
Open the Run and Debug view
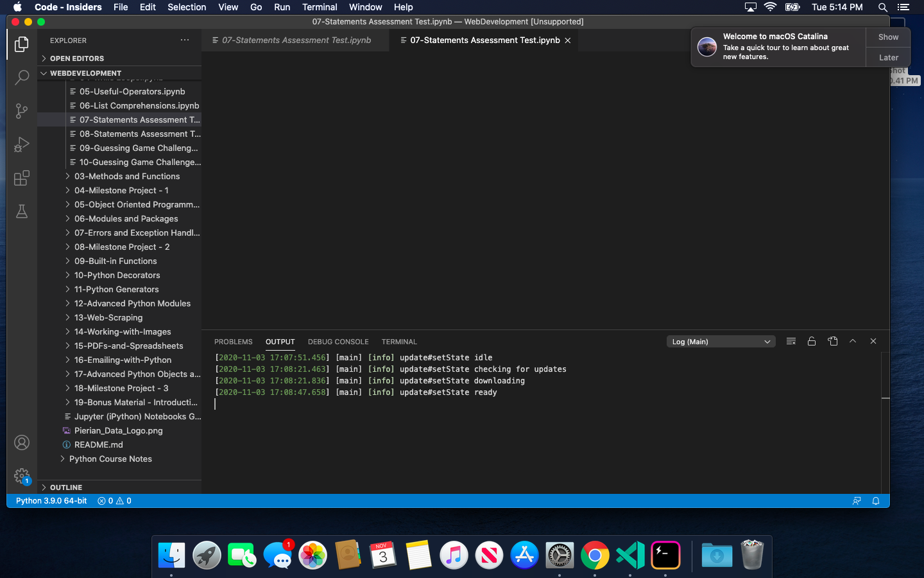pos(22,144)
